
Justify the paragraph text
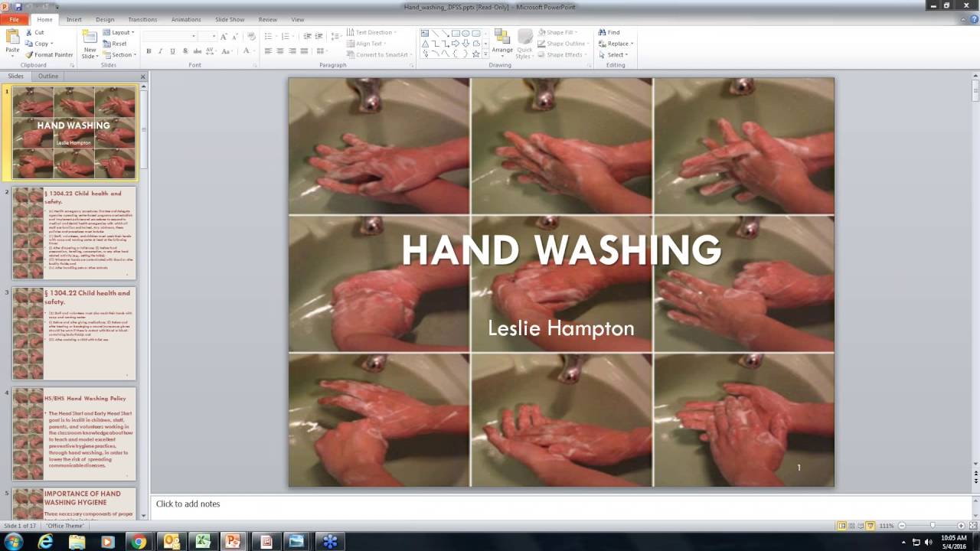(x=304, y=51)
